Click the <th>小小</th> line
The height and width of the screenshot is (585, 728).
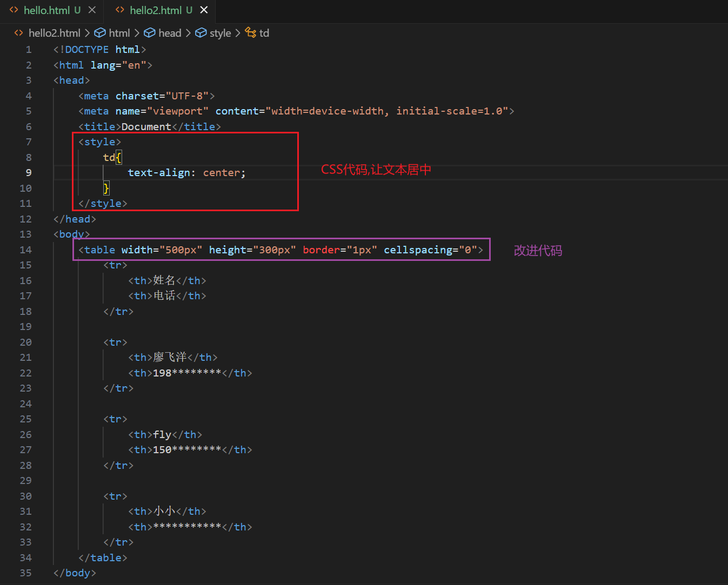pyautogui.click(x=167, y=512)
